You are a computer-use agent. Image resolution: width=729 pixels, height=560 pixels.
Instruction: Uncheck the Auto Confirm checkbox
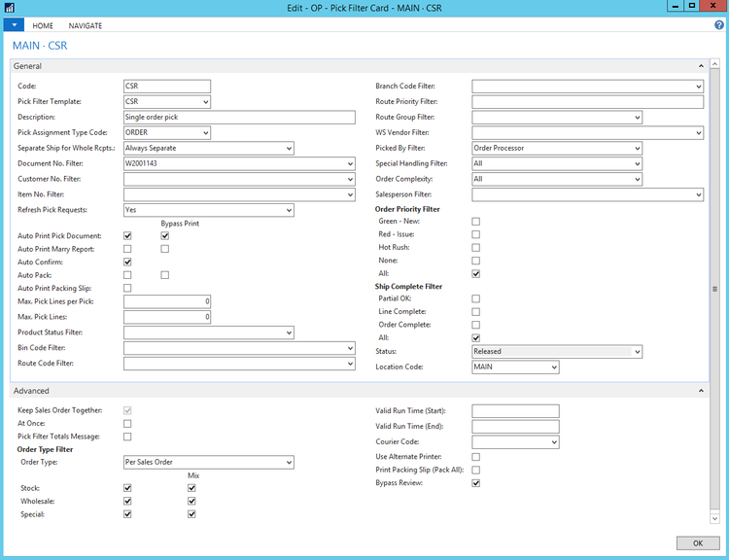click(127, 262)
